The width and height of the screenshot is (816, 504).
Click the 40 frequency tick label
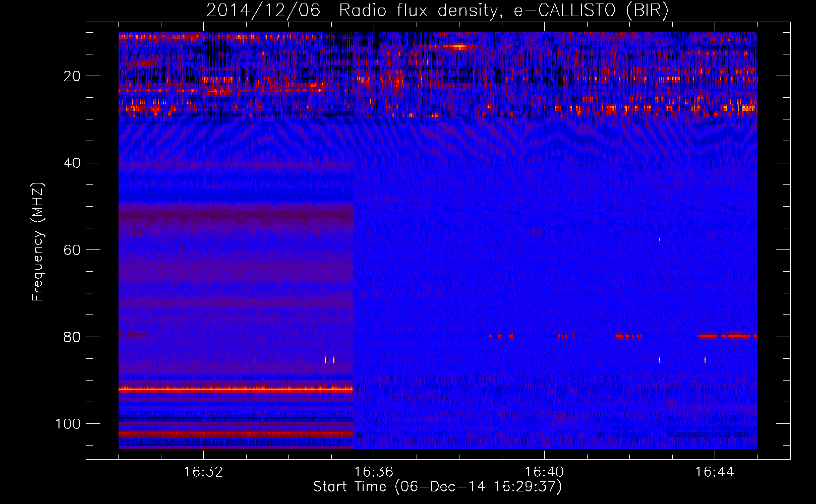(x=73, y=163)
